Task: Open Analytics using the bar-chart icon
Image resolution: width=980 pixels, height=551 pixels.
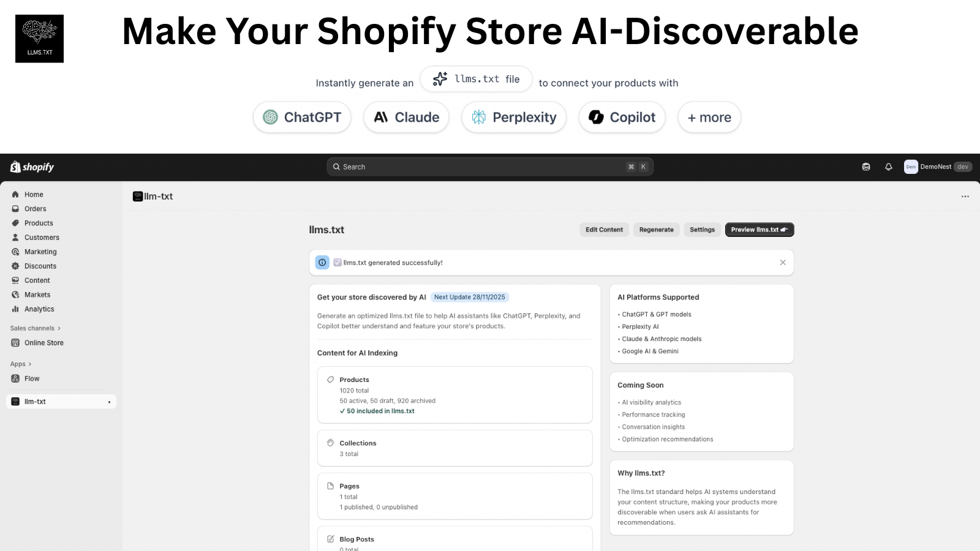Action: [x=15, y=309]
